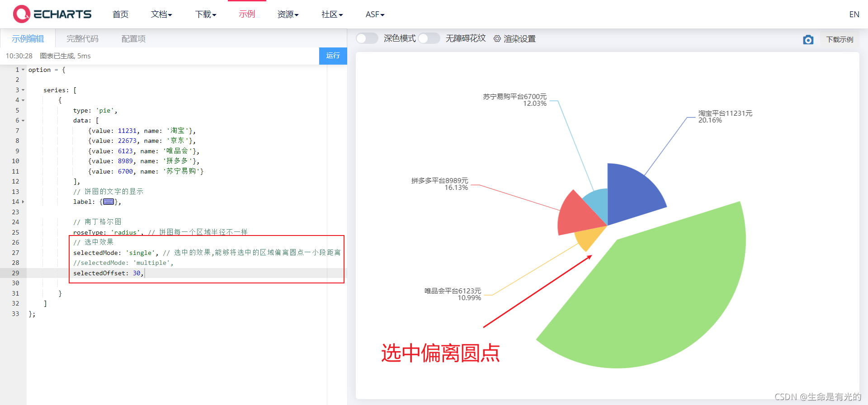Viewport: 868px width, 405px height.
Task: Toggle the accessible decal pattern switch
Action: [x=429, y=38]
